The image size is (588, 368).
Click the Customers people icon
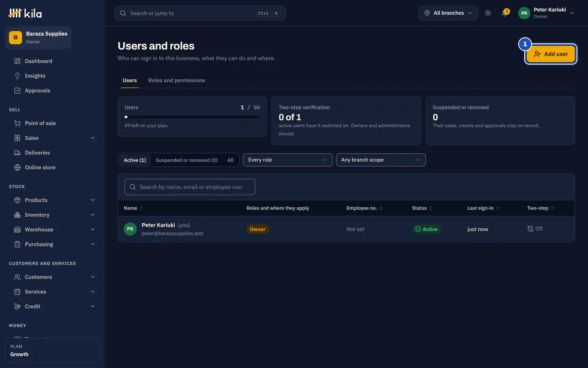[17, 277]
